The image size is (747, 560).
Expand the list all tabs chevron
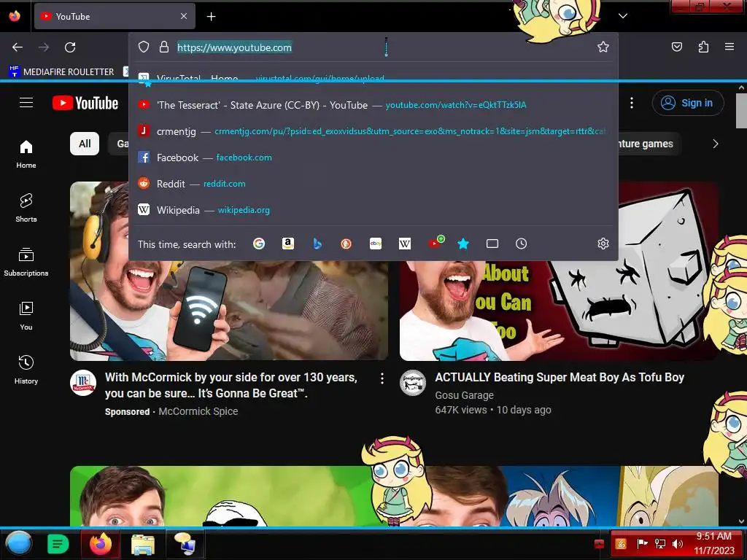623,16
